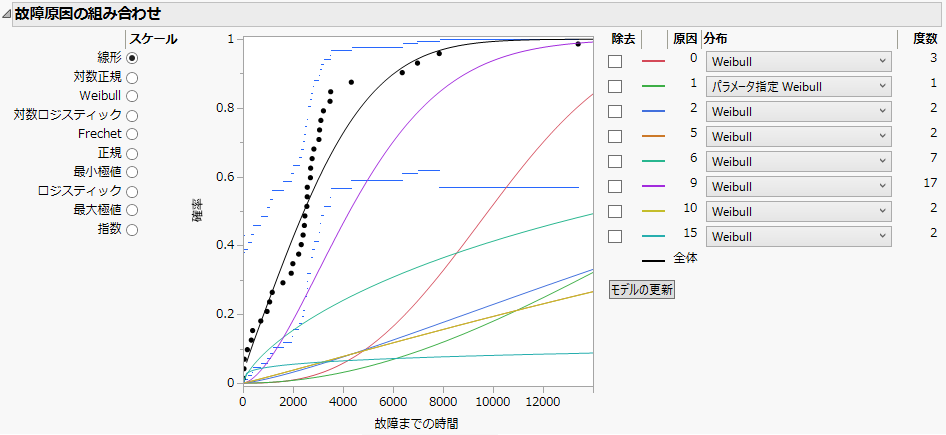Select the 対数ロジスティック scale radio button

pos(132,115)
